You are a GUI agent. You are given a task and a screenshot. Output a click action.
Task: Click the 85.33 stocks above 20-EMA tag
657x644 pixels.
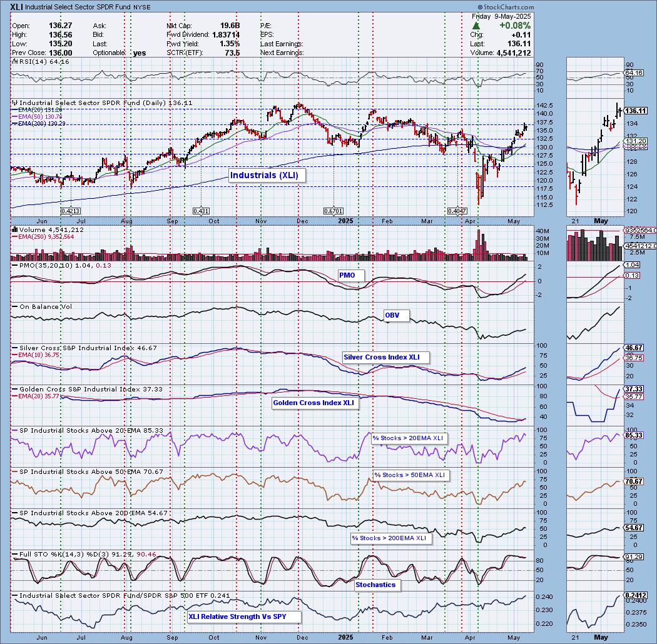633,435
